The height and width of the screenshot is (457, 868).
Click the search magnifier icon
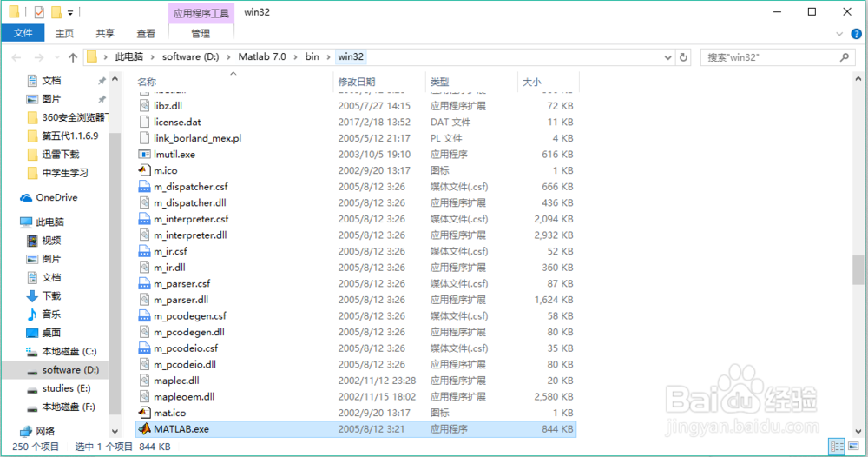click(x=845, y=57)
